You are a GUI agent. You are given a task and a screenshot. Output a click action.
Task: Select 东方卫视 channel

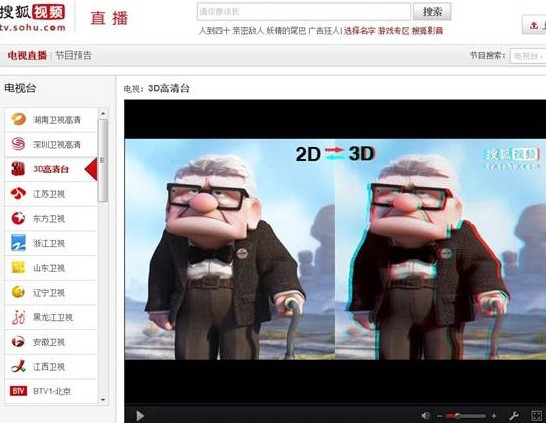click(x=51, y=219)
